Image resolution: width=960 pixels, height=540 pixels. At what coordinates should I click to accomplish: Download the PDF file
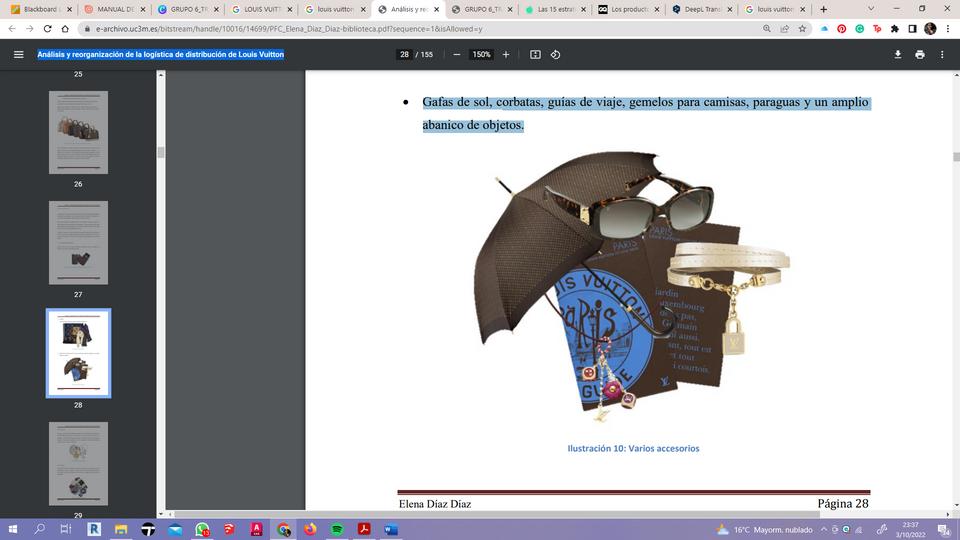tap(898, 54)
